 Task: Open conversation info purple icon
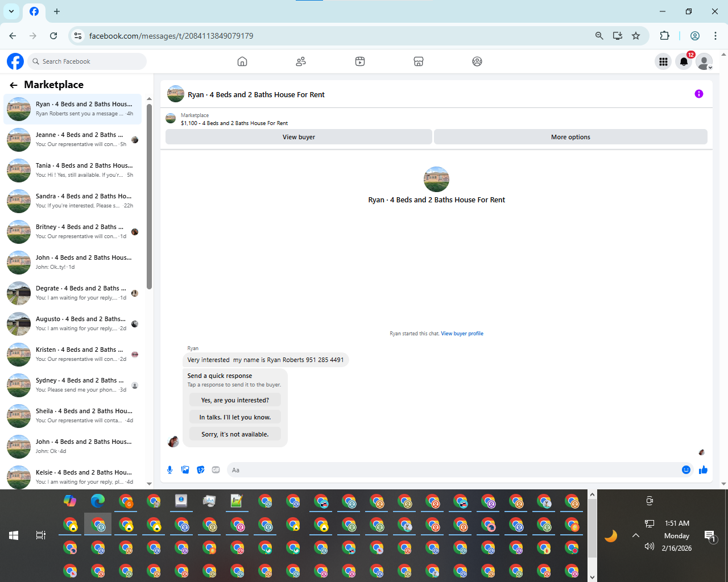[x=699, y=94]
